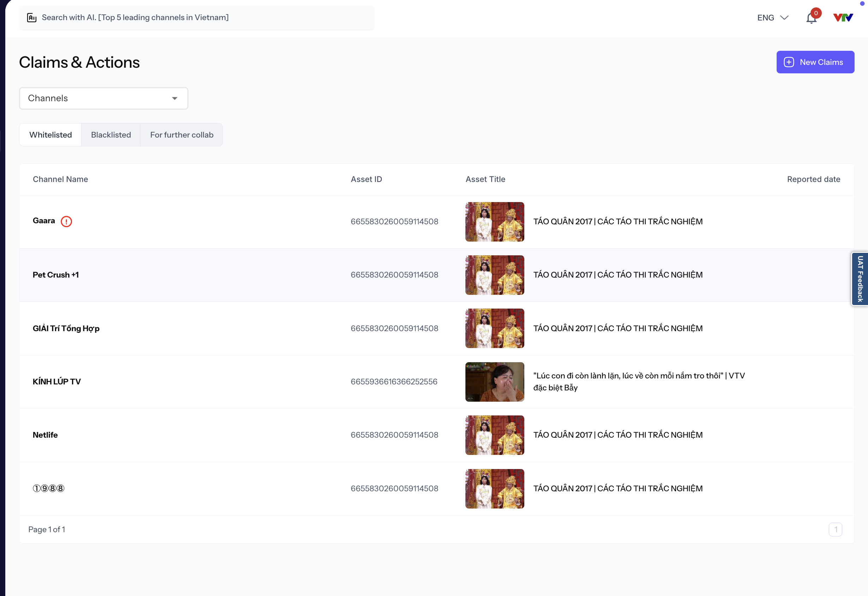
Task: Select the ①⑨⑧⑧ channel name
Action: pyautogui.click(x=49, y=488)
